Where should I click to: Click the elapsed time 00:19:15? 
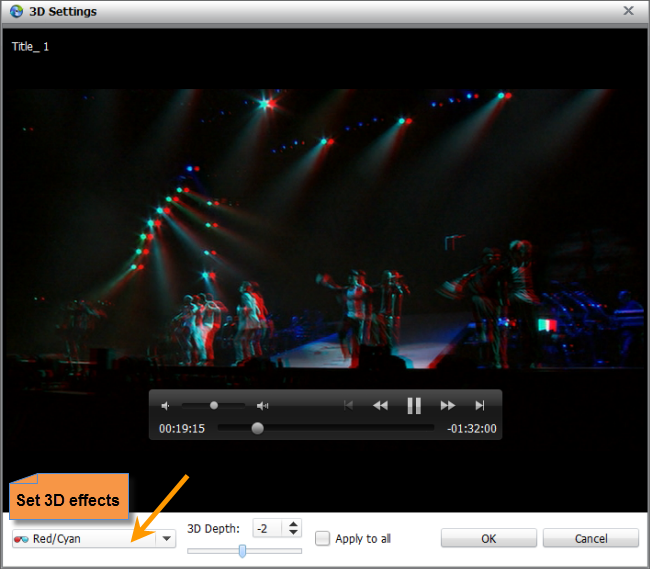(x=182, y=429)
